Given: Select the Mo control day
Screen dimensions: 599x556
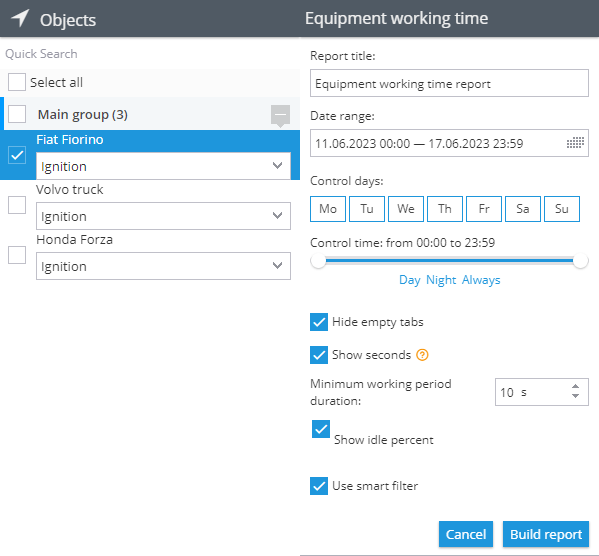Looking at the screenshot, I should tap(328, 209).
